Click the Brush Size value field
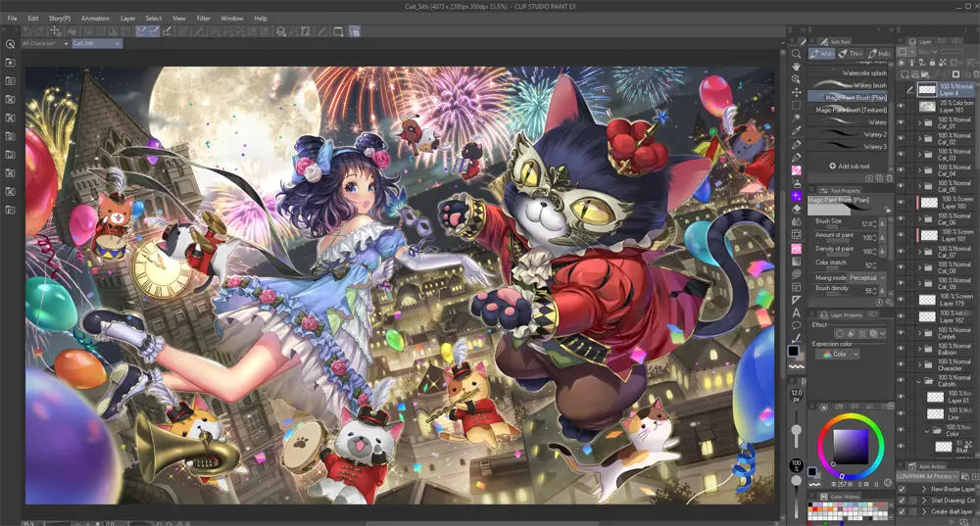The image size is (980, 526). click(x=867, y=223)
